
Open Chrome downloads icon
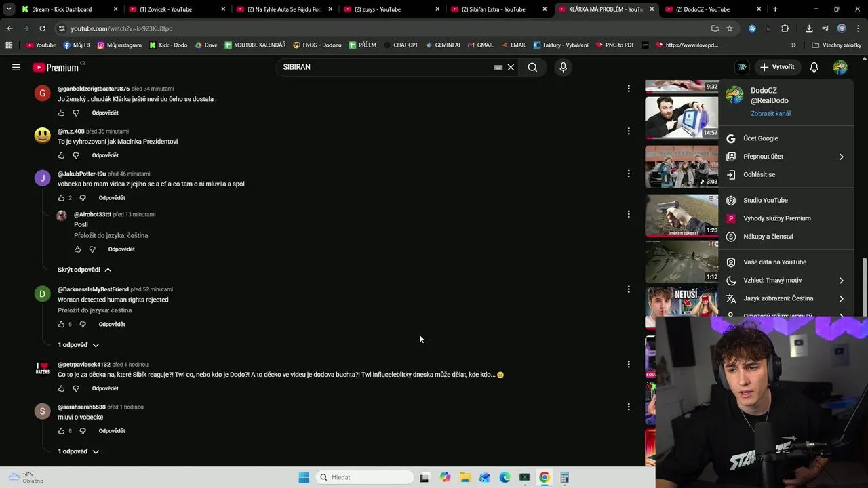click(x=809, y=28)
